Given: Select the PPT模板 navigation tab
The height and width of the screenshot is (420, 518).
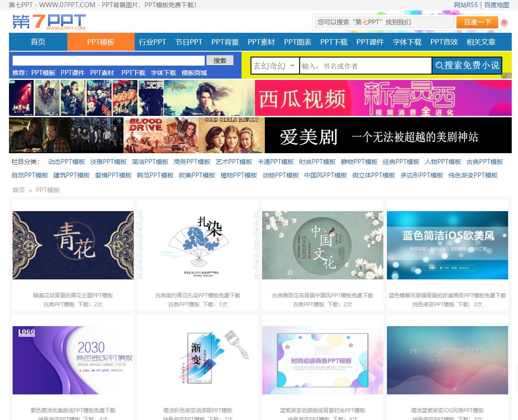Looking at the screenshot, I should pos(101,42).
